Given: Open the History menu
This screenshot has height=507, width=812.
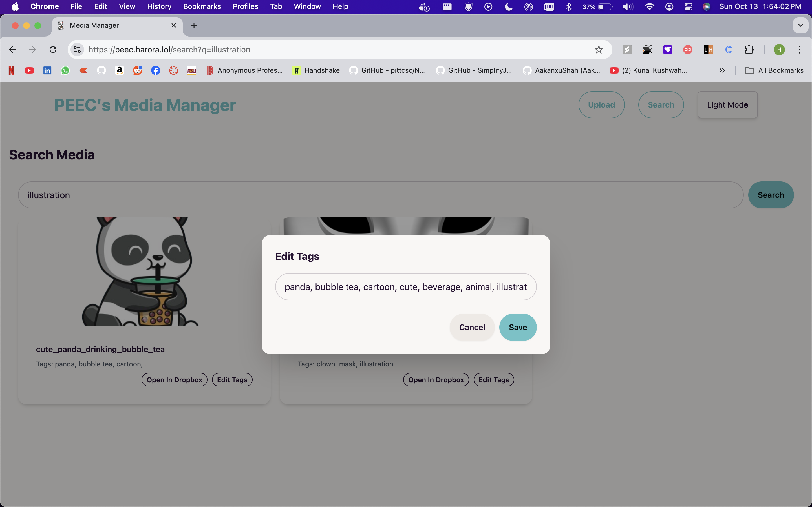Looking at the screenshot, I should coord(159,7).
